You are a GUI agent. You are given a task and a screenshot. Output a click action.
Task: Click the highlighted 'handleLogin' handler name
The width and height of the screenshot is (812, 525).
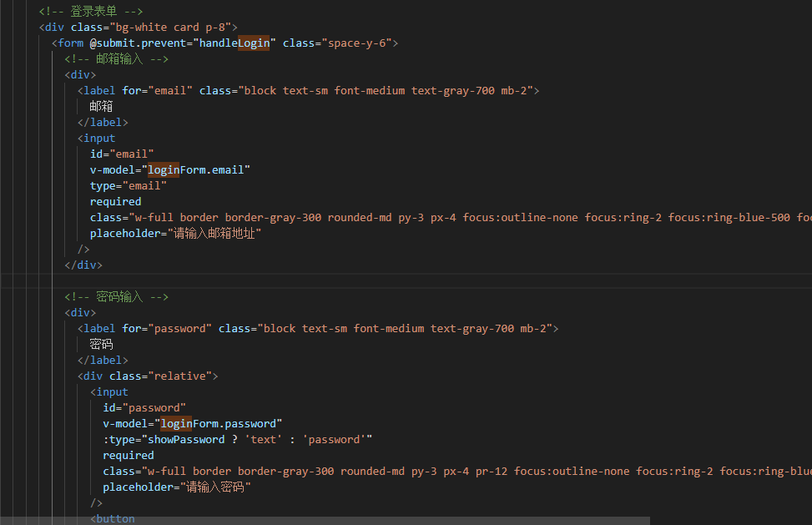[235, 43]
